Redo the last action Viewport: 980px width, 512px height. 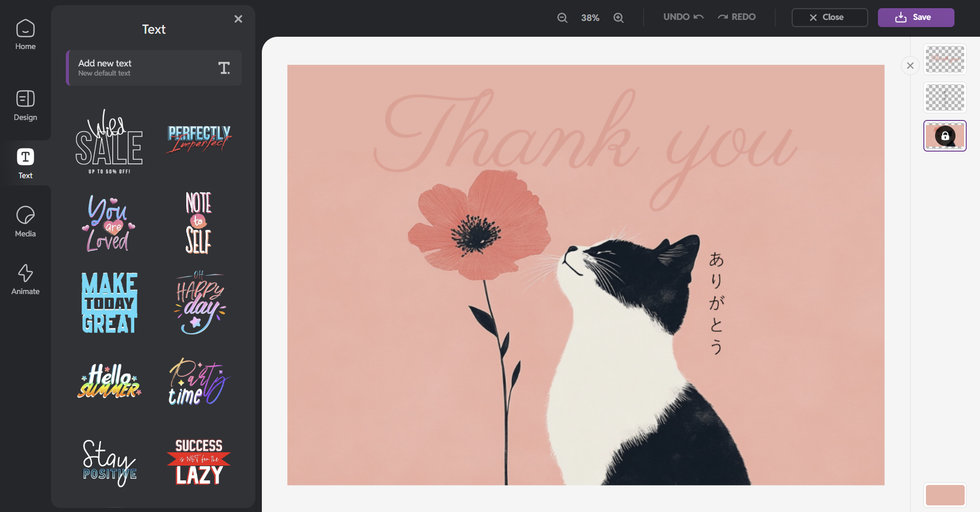pyautogui.click(x=737, y=17)
